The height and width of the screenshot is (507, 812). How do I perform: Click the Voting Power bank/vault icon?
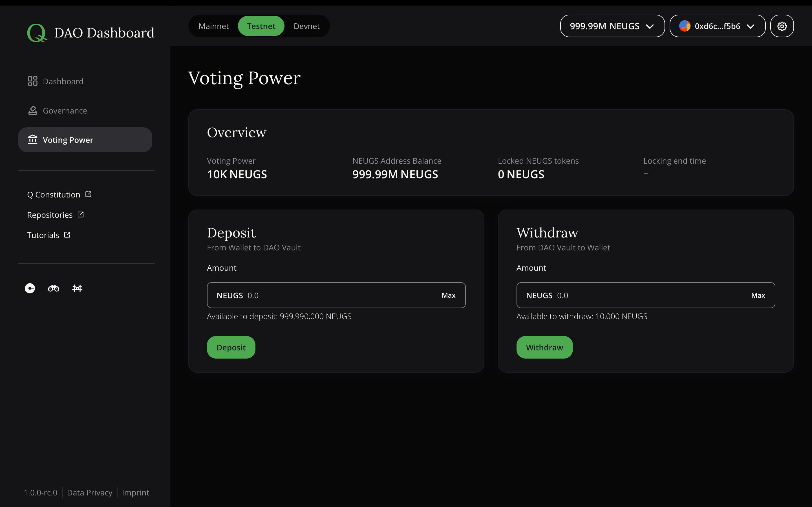[x=32, y=139]
